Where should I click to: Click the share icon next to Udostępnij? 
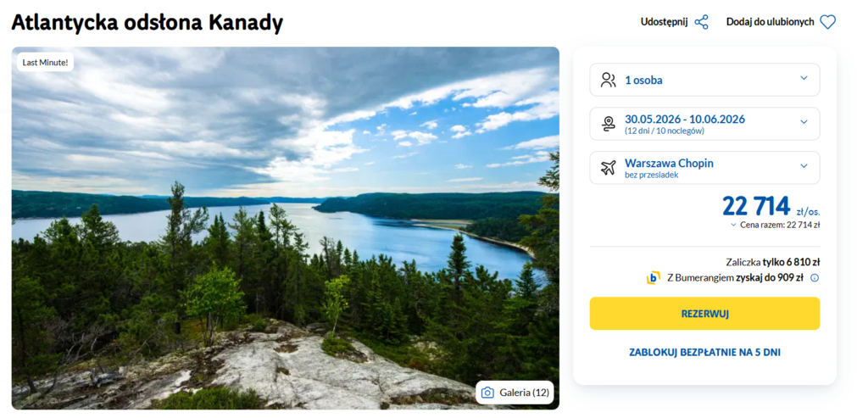tap(701, 22)
